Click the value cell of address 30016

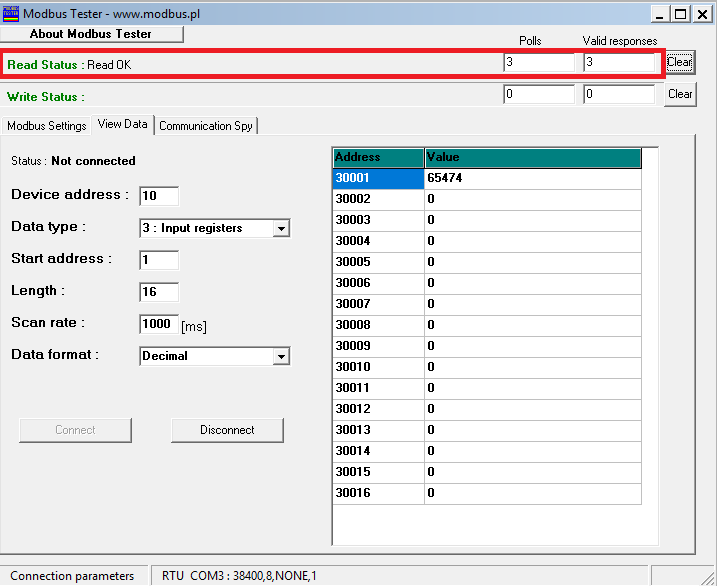click(533, 494)
